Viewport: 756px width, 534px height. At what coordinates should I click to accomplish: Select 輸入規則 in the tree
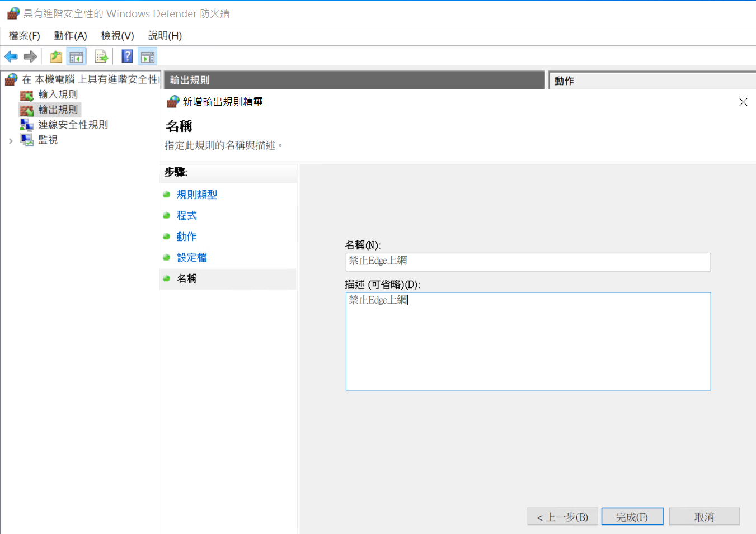(x=58, y=94)
